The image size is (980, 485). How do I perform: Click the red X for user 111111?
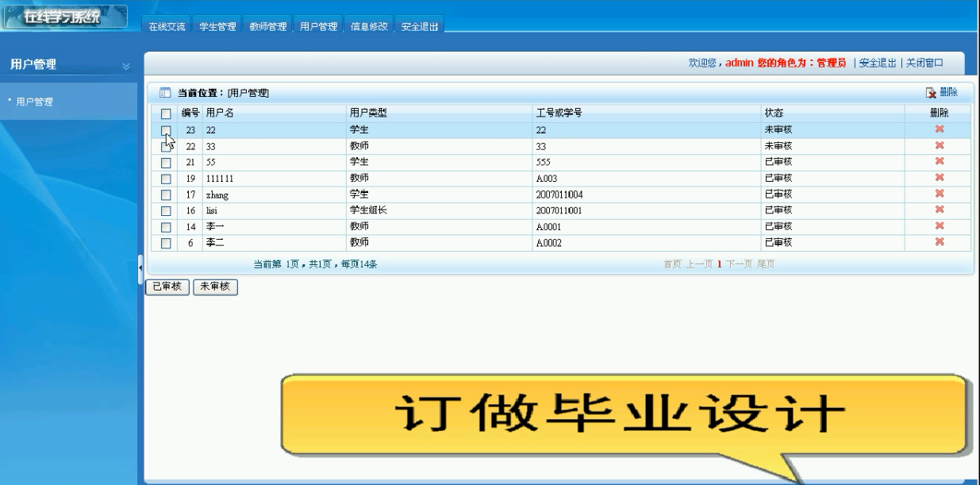pyautogui.click(x=940, y=178)
